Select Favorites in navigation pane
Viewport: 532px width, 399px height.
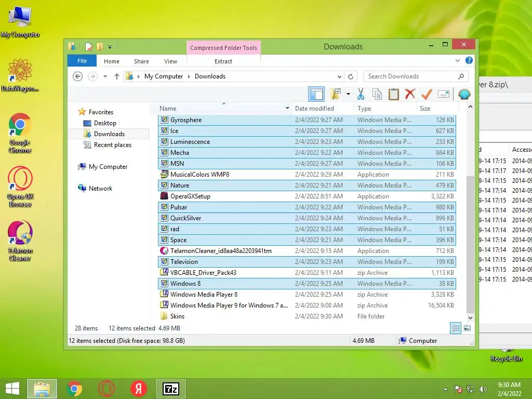pos(101,112)
